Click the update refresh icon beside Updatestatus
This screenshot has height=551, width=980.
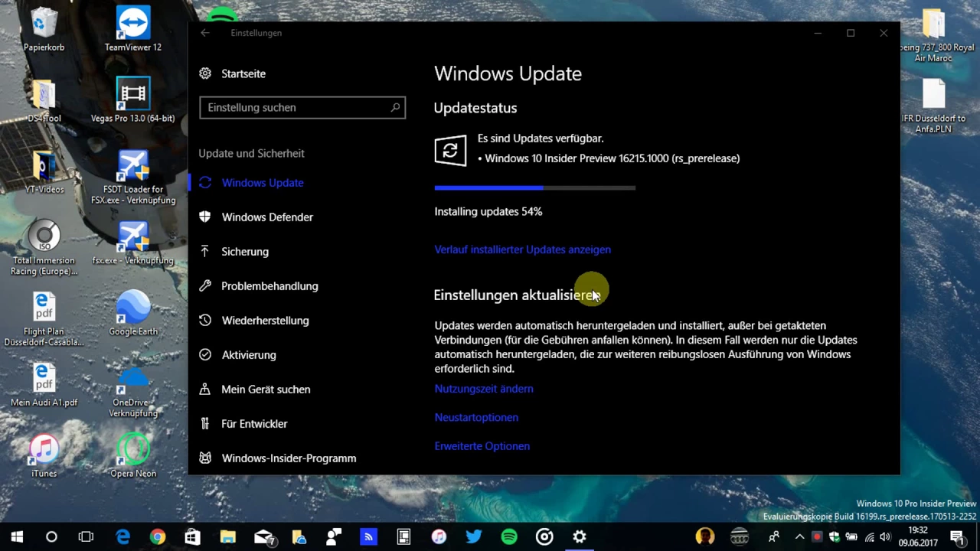click(450, 150)
